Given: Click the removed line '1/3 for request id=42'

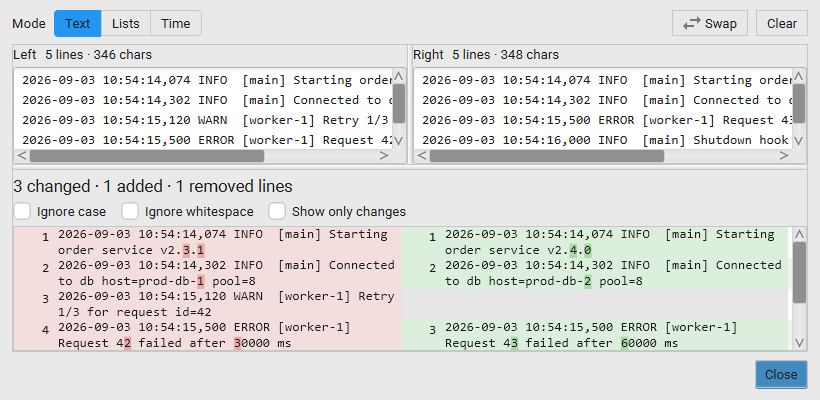Looking at the screenshot, I should pyautogui.click(x=134, y=313).
